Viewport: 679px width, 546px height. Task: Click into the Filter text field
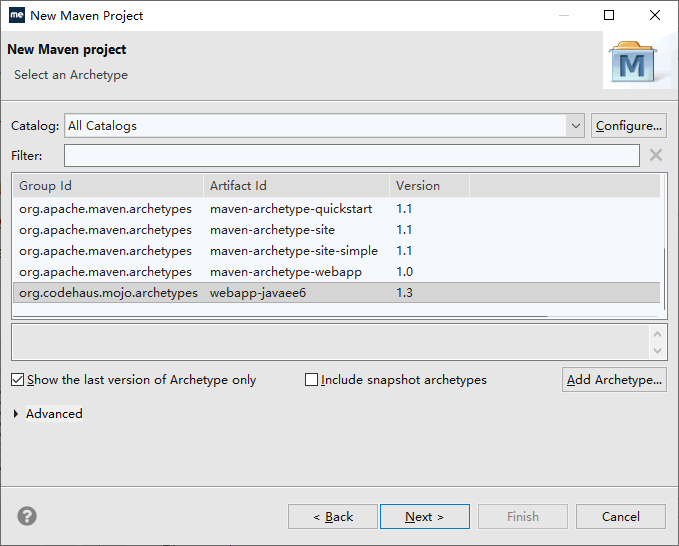[x=352, y=155]
